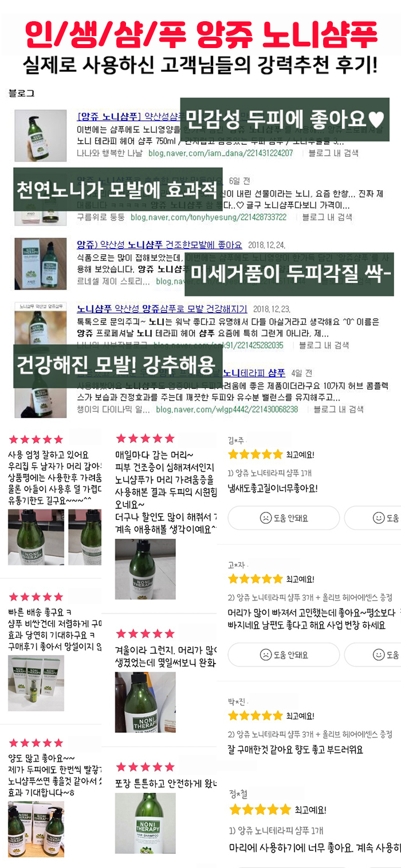Click 블로그 내 검색 next to iam_dana blog
Viewport: 401px width, 868px height.
(333, 153)
